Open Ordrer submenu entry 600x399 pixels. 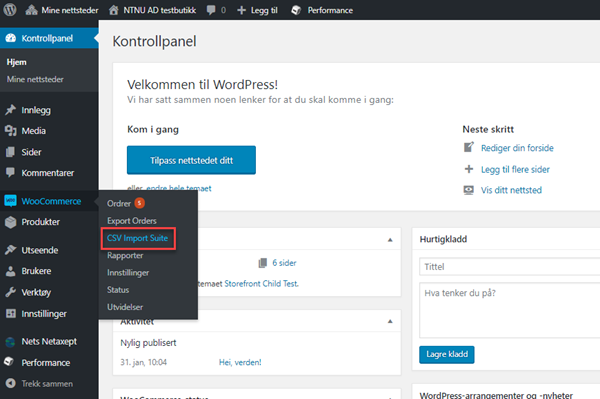(119, 204)
